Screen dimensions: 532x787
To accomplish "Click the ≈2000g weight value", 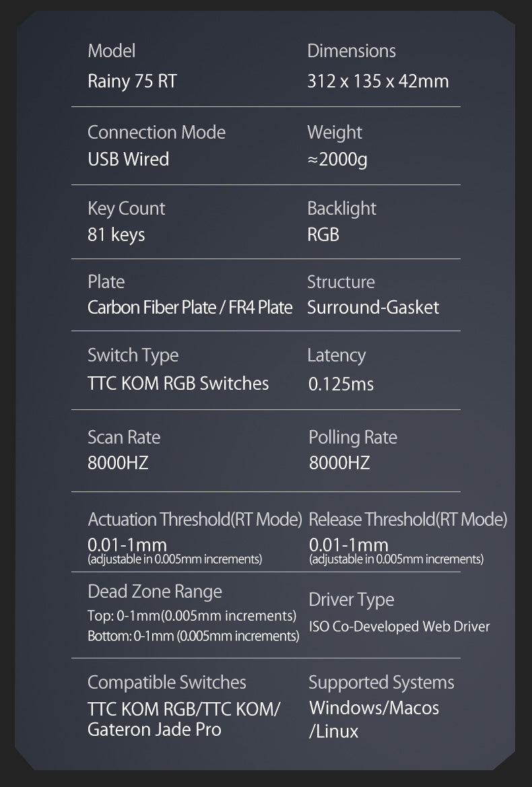I will coord(337,160).
